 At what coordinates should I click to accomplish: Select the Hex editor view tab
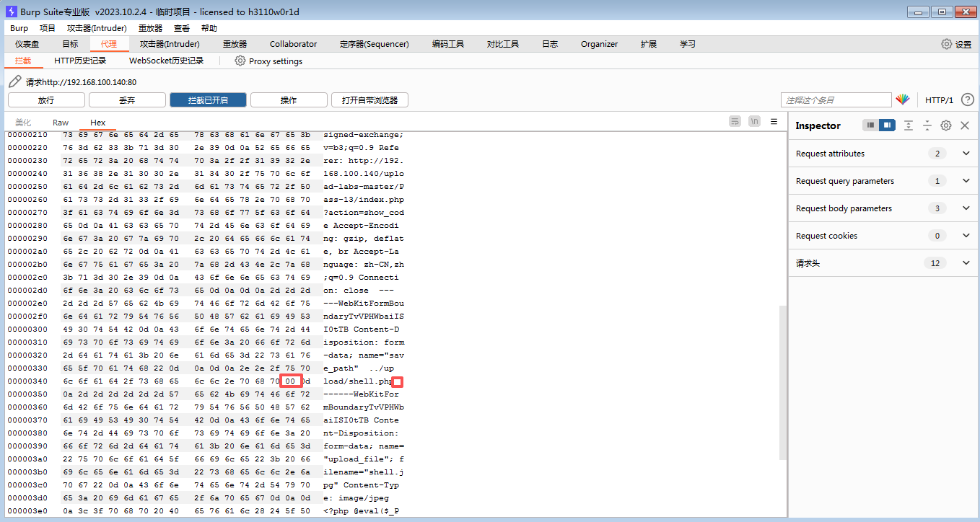click(x=98, y=123)
